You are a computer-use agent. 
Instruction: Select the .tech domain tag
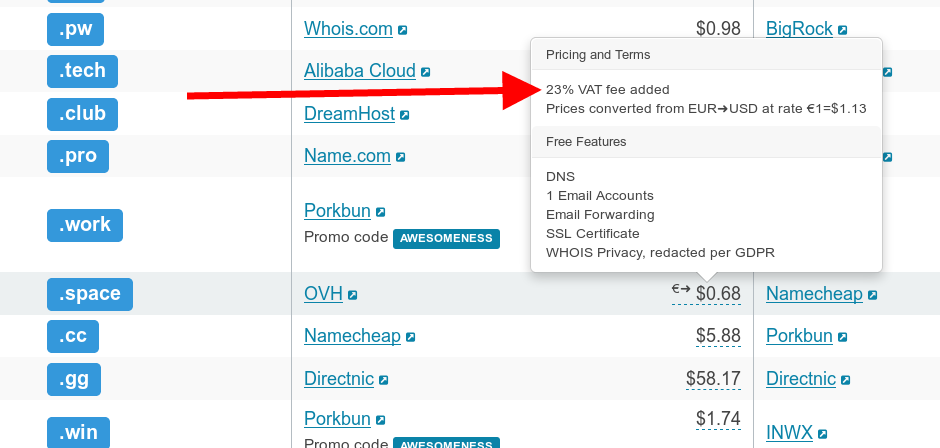pyautogui.click(x=82, y=72)
